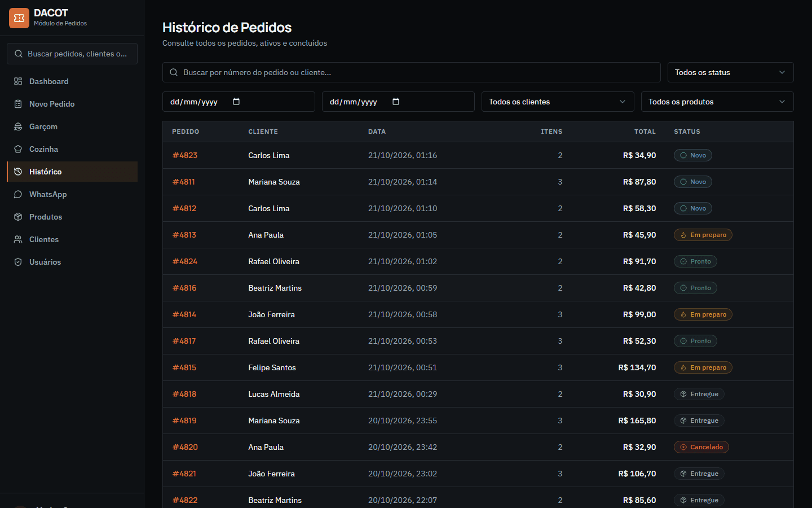The image size is (812, 508).
Task: Open the Cozinha section
Action: coord(72,149)
